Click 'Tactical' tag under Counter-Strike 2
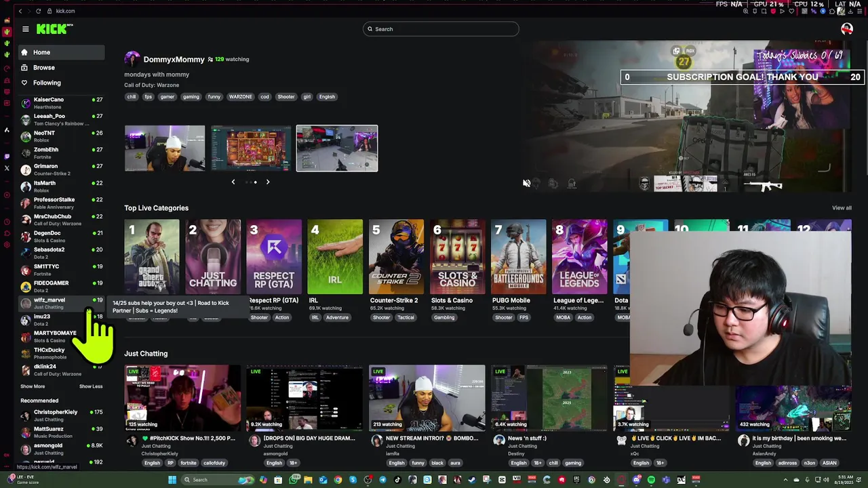 click(406, 318)
